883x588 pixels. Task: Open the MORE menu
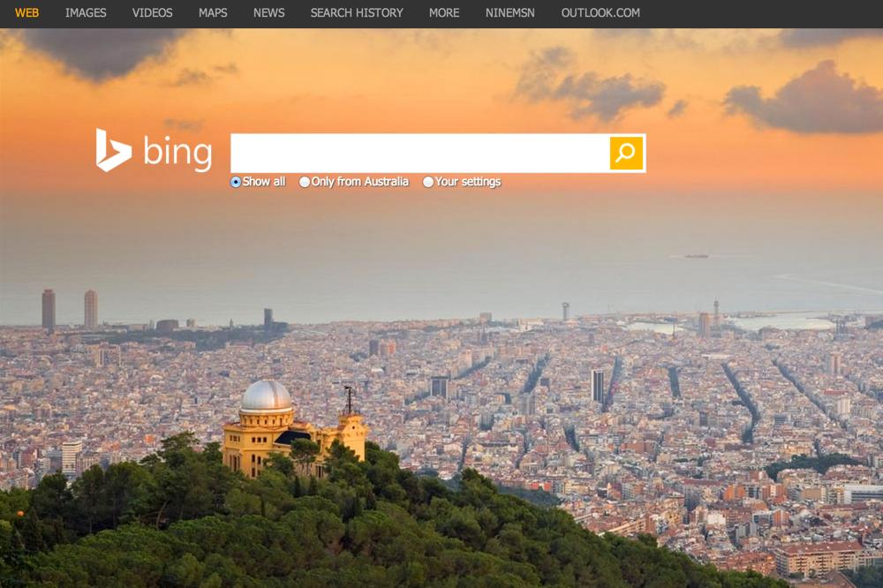(x=443, y=13)
